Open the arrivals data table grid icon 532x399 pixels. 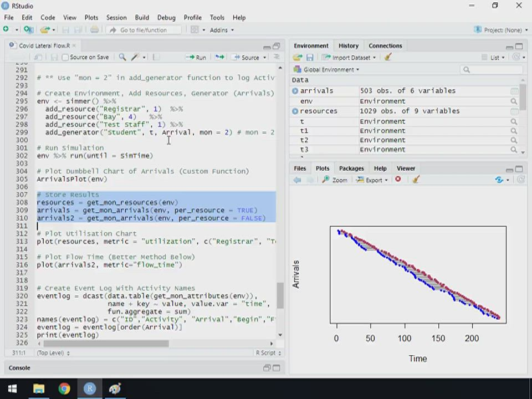click(514, 91)
